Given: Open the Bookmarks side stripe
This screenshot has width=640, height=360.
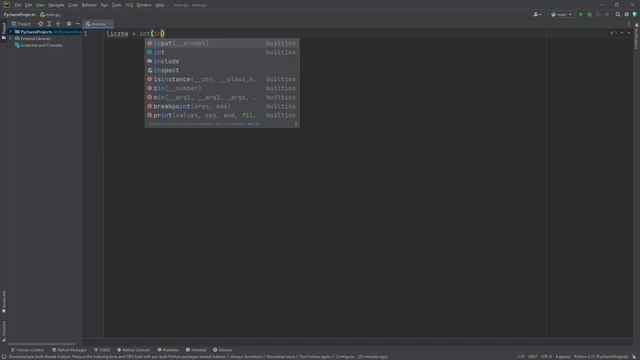Looking at the screenshot, I should [x=4, y=302].
